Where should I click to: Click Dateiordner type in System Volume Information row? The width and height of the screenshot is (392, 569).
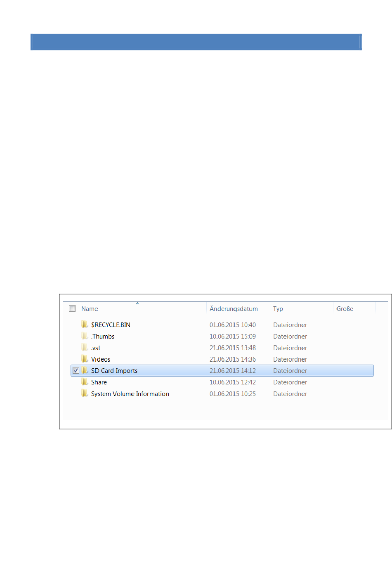pos(290,394)
